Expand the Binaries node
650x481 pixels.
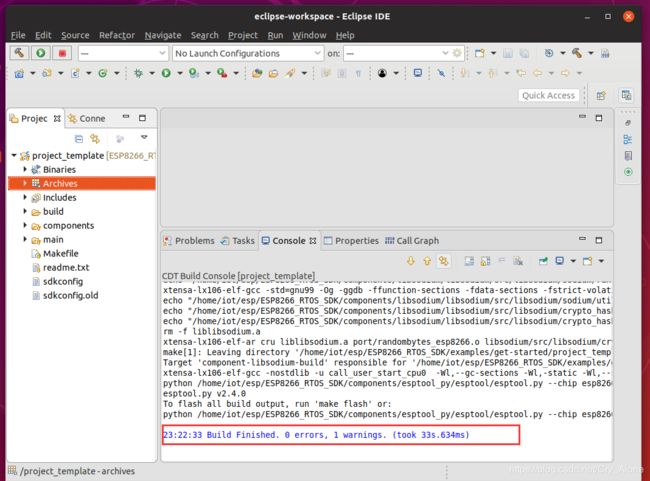25,169
